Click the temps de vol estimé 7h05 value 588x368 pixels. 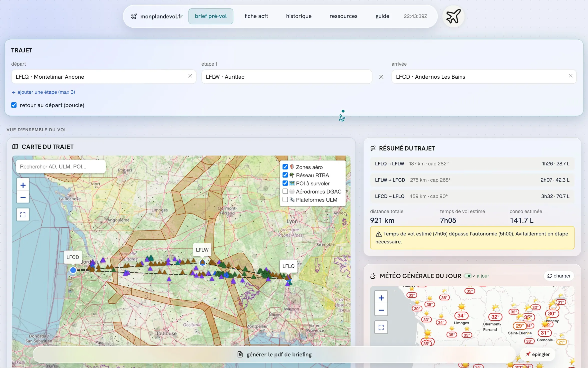(x=448, y=220)
